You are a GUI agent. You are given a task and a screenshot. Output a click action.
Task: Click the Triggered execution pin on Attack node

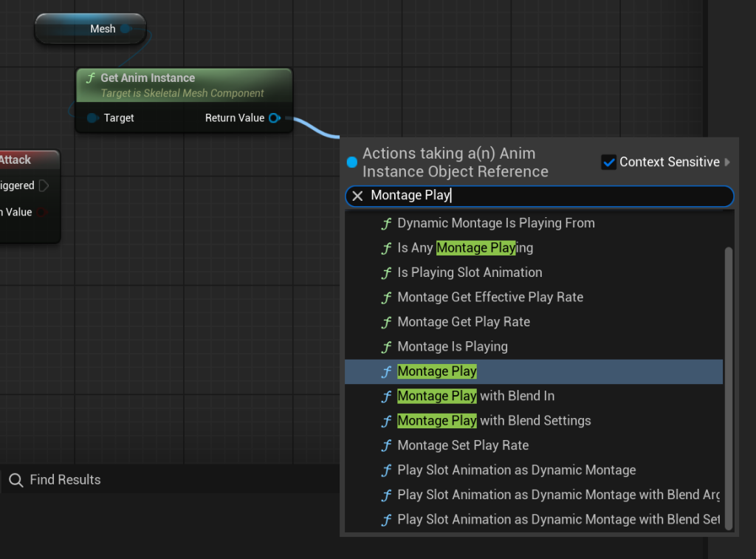point(44,185)
